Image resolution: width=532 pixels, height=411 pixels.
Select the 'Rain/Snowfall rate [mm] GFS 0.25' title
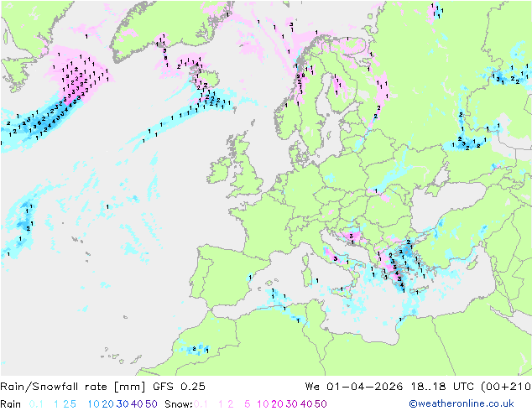coord(103,387)
